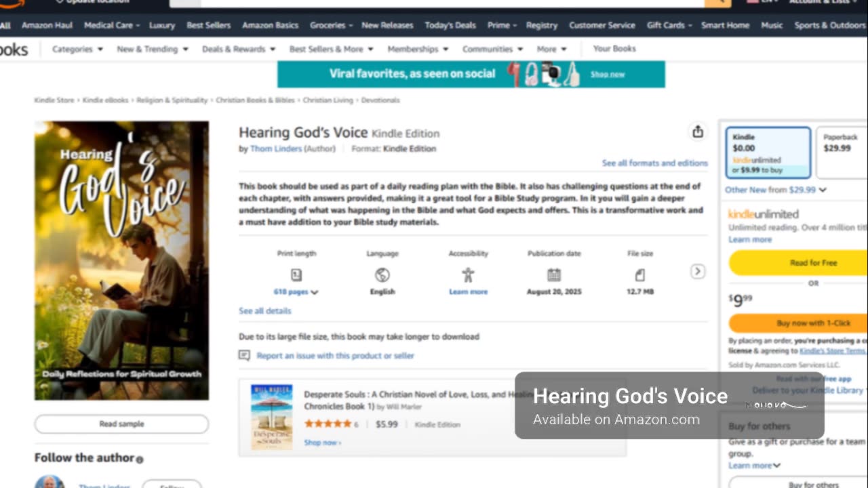Click the report issue speech icon
This screenshot has height=488, width=868.
[244, 355]
